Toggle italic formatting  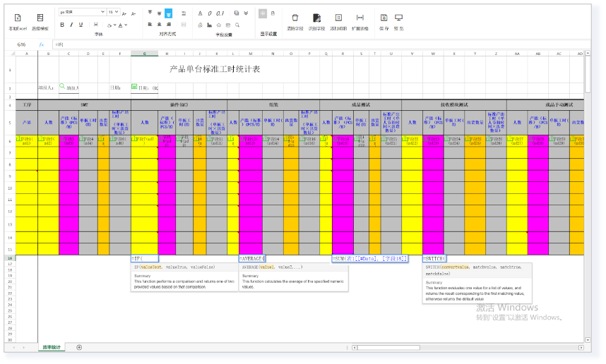click(x=71, y=25)
